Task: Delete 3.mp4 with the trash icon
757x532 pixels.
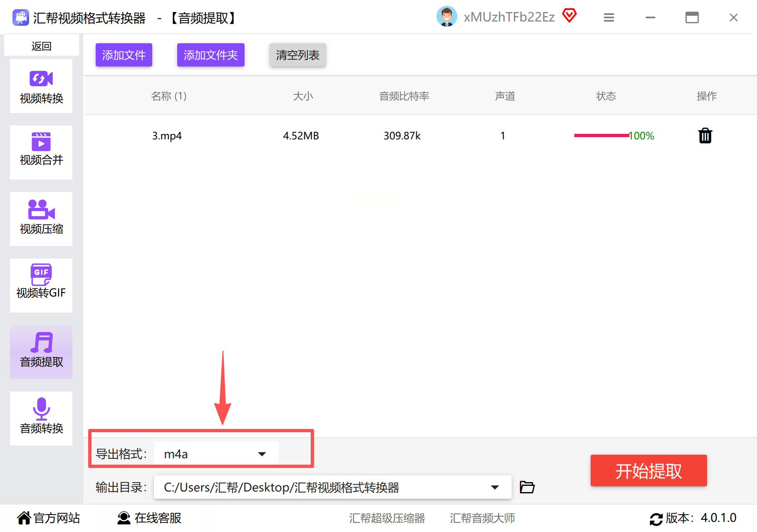Action: point(705,135)
